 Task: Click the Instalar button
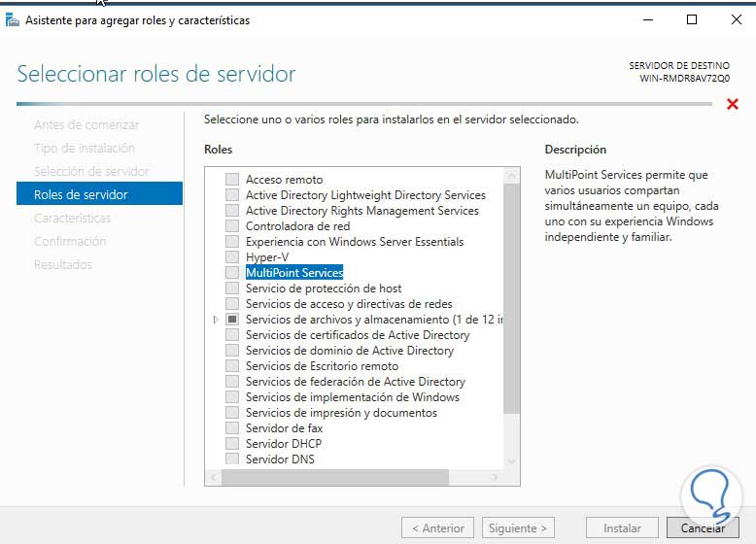(x=622, y=528)
